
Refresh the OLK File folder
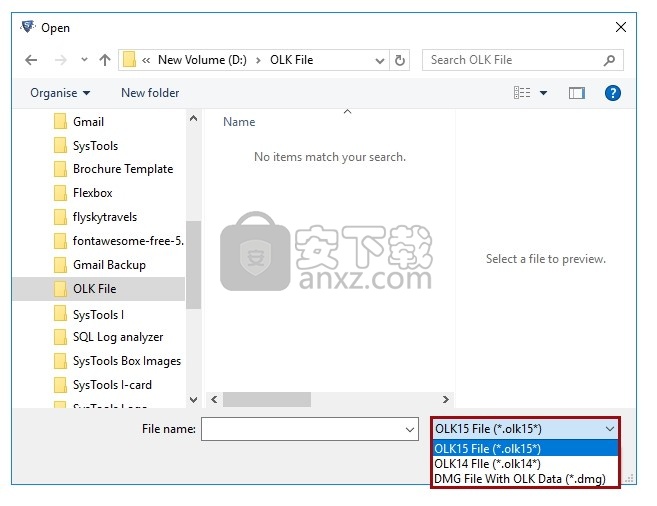400,60
